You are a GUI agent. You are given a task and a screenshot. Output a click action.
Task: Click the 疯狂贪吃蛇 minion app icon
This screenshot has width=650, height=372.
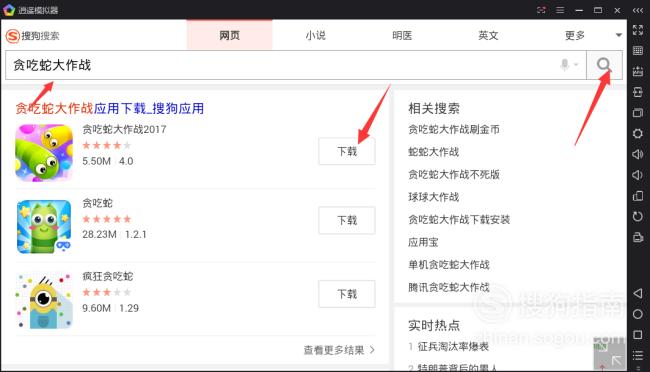44,300
